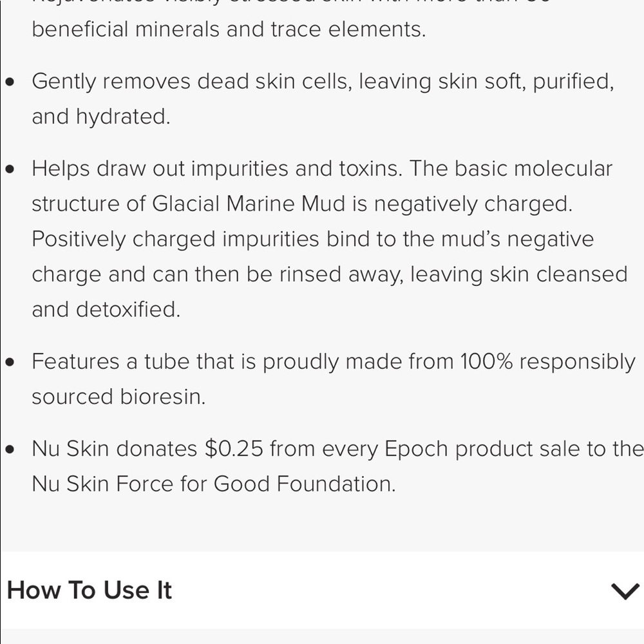This screenshot has width=644, height=644.
Task: Click the text "beneficial minerals and trace elements"
Action: [x=229, y=30]
